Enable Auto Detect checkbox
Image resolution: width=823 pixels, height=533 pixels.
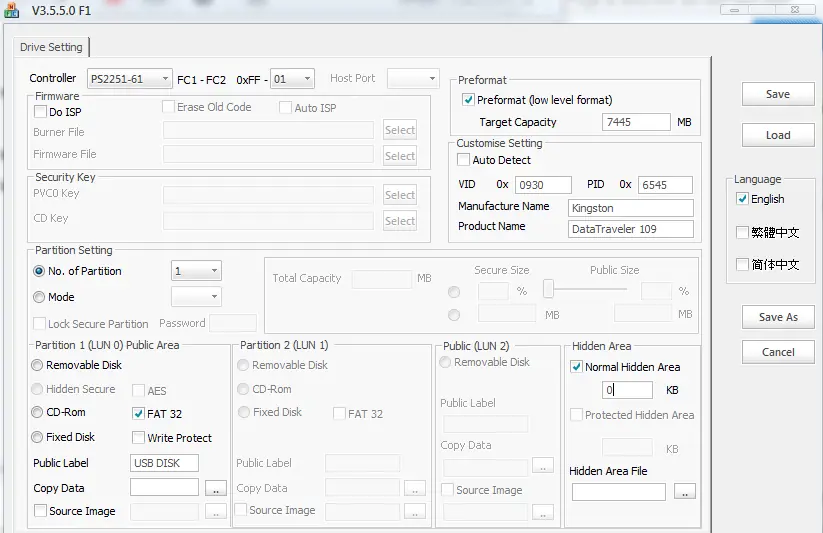(463, 160)
